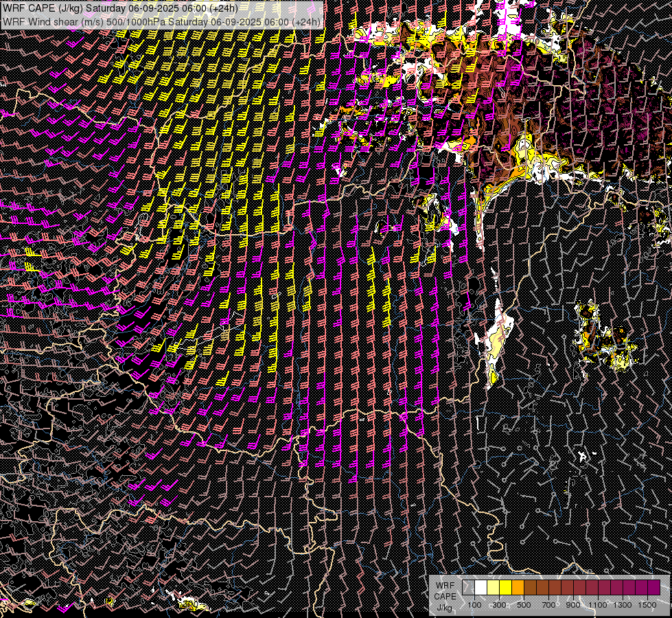Select the white CAPE legend swatch

481,588
